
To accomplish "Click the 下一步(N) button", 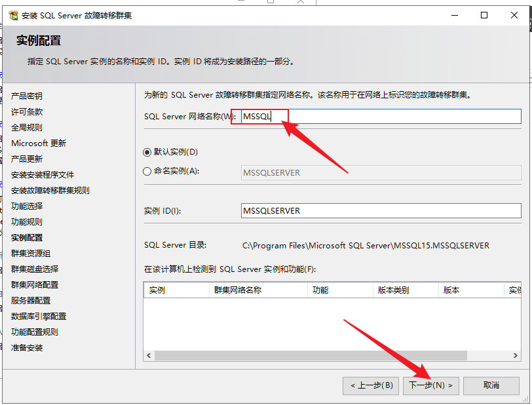I will pos(431,385).
